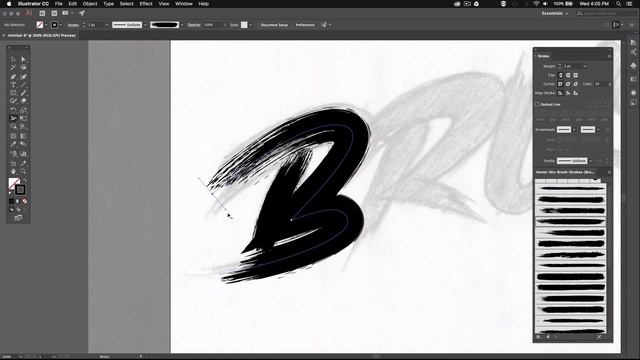Select the Rotate tool
Screen dimensions: 640x360
(x=13, y=110)
